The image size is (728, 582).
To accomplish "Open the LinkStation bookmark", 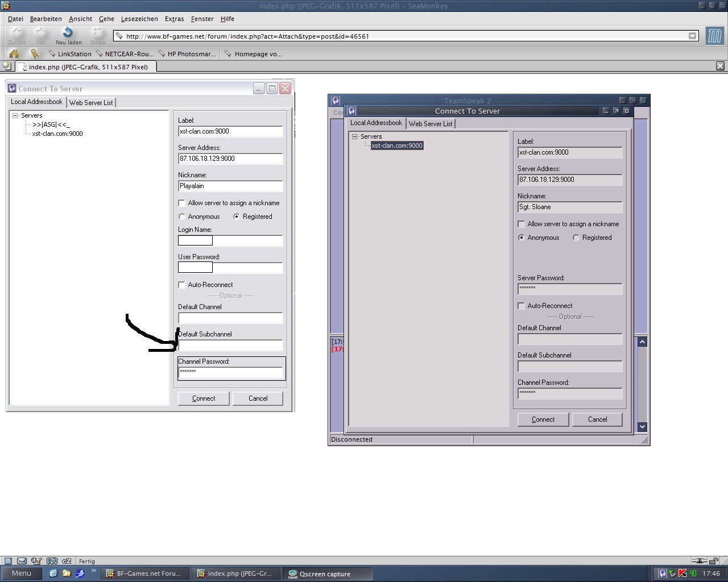I will click(70, 54).
